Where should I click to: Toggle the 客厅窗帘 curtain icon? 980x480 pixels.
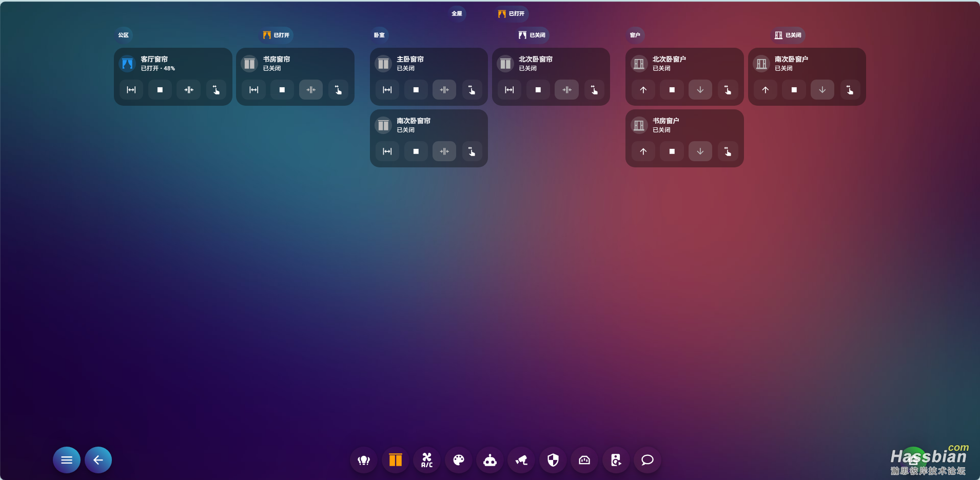(x=127, y=64)
